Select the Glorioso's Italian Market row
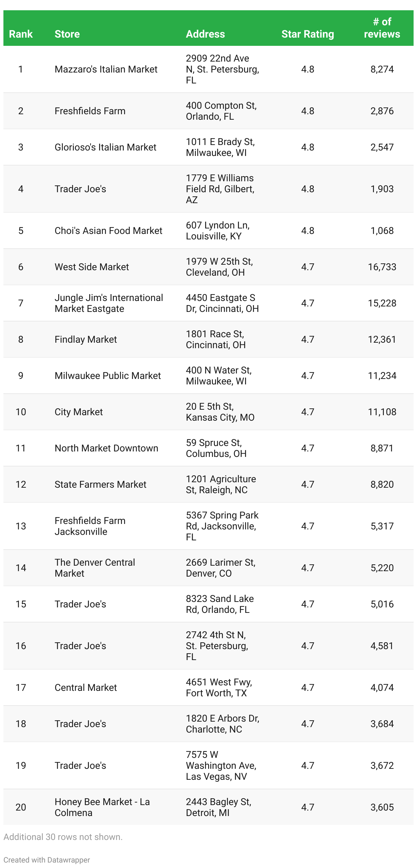417x868 pixels. tap(209, 147)
